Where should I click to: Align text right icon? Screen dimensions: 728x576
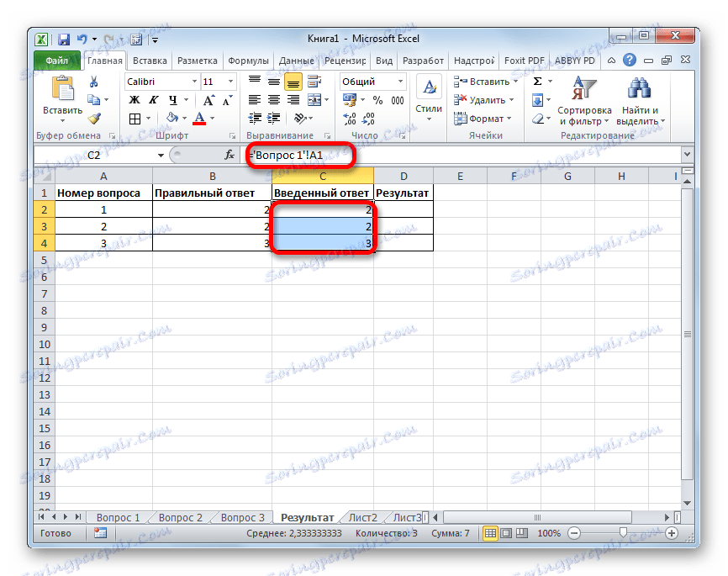tap(293, 100)
